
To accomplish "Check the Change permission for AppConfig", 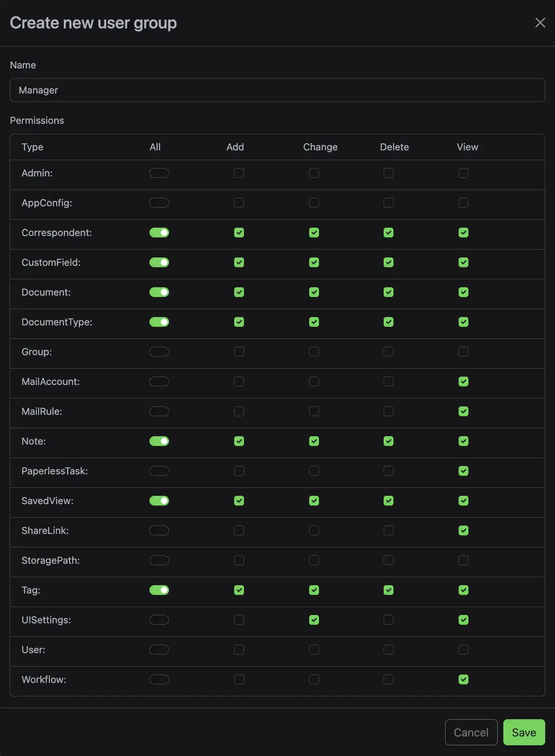I will tap(314, 203).
